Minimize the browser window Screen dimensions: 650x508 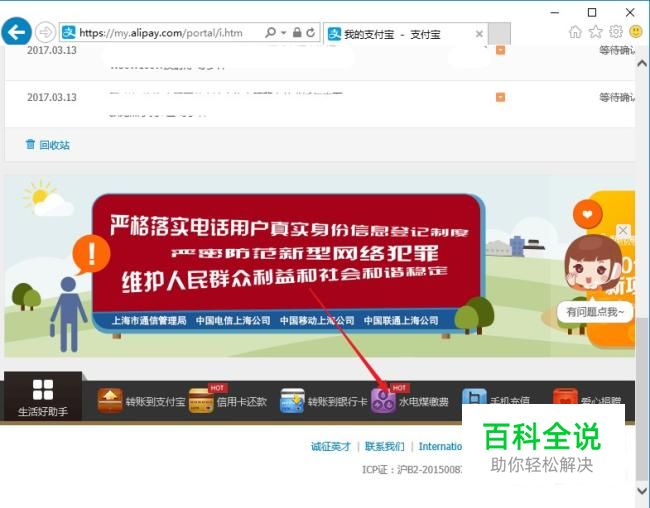point(555,12)
